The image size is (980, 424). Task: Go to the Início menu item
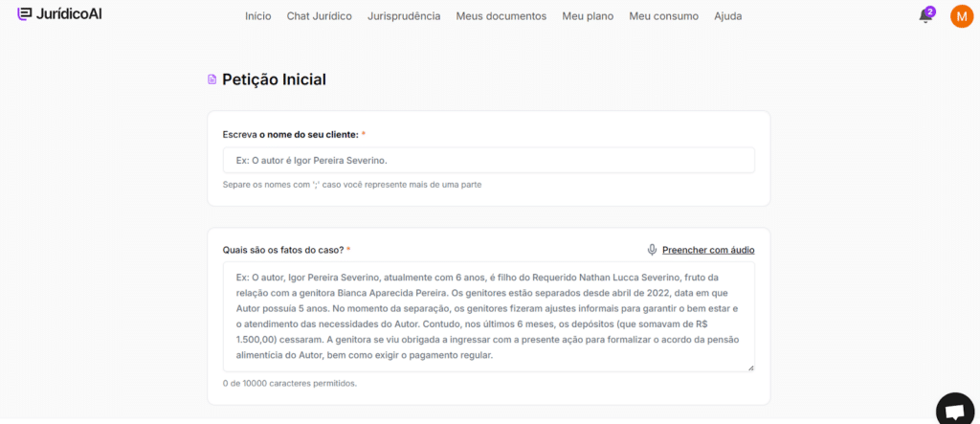pyautogui.click(x=257, y=16)
